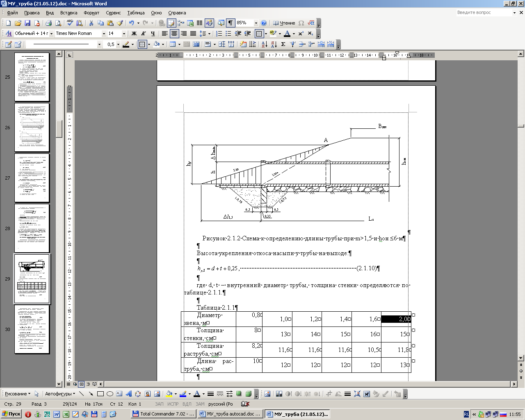Open the Автофигуры shapes menu
The image size is (525, 420).
pos(60,394)
